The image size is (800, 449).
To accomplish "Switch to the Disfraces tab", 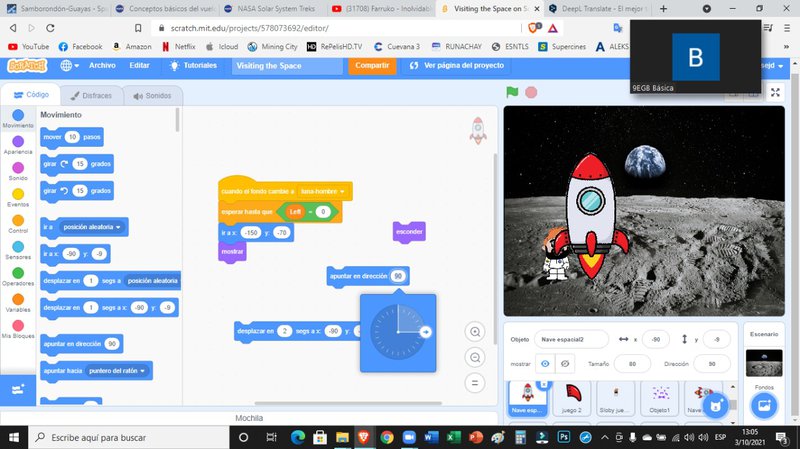I will point(92,96).
